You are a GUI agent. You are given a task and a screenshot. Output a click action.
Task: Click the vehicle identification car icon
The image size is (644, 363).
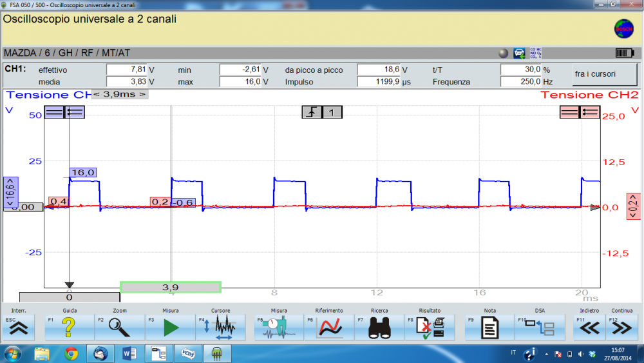click(519, 53)
